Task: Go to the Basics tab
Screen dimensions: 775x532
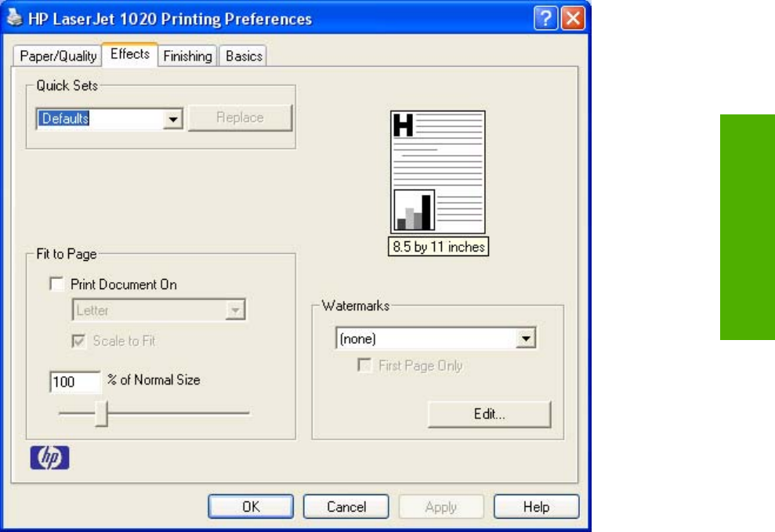Action: [x=244, y=56]
